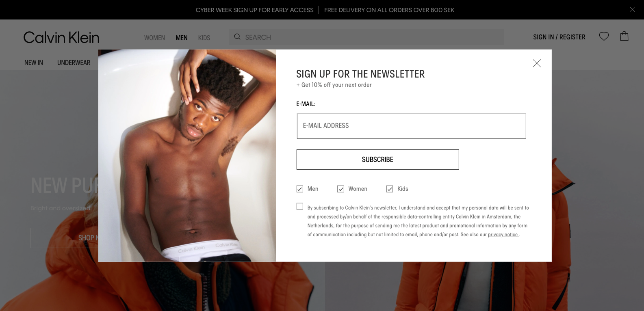Open the privacy notice link

(503, 235)
